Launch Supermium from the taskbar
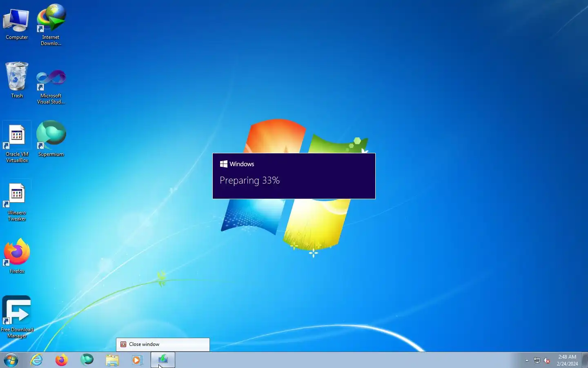 coord(87,360)
